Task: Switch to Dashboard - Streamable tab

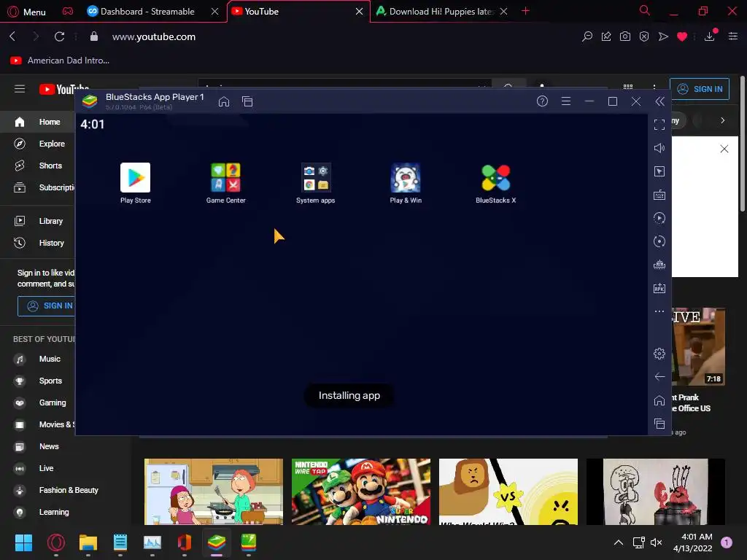Action: [147, 12]
